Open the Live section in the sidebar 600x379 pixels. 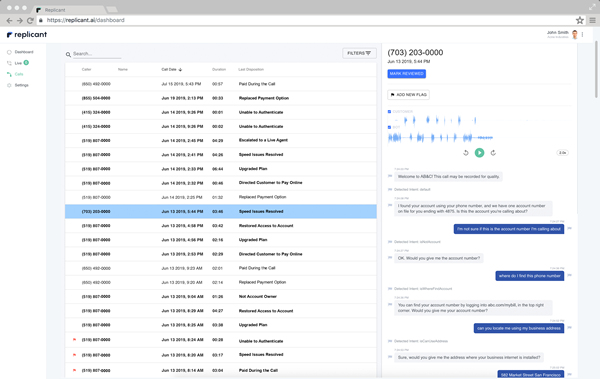click(18, 63)
